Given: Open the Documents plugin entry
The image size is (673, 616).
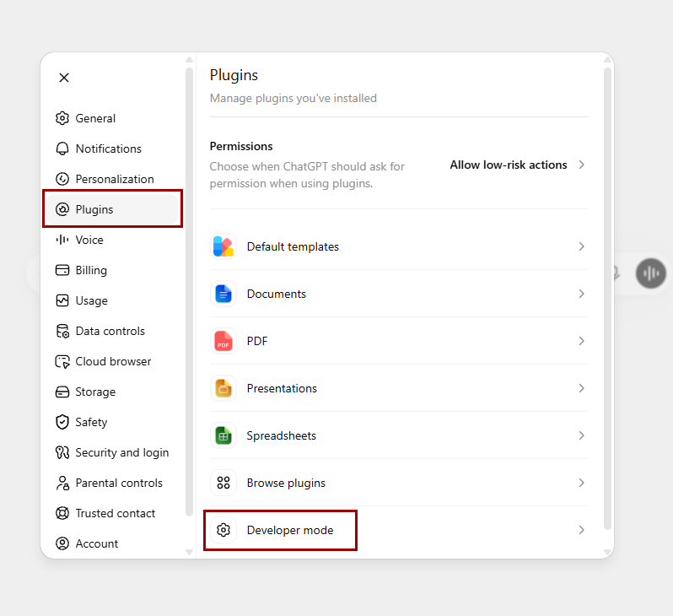Looking at the screenshot, I should click(399, 294).
